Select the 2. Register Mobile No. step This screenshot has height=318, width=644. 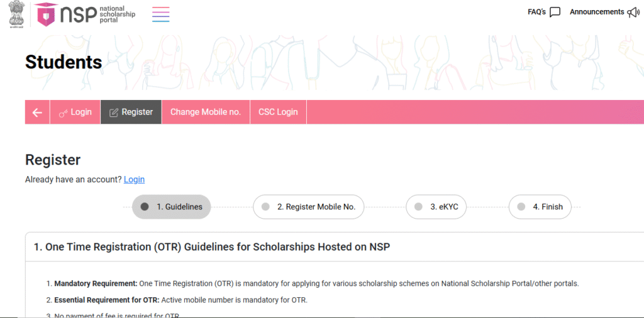[308, 207]
